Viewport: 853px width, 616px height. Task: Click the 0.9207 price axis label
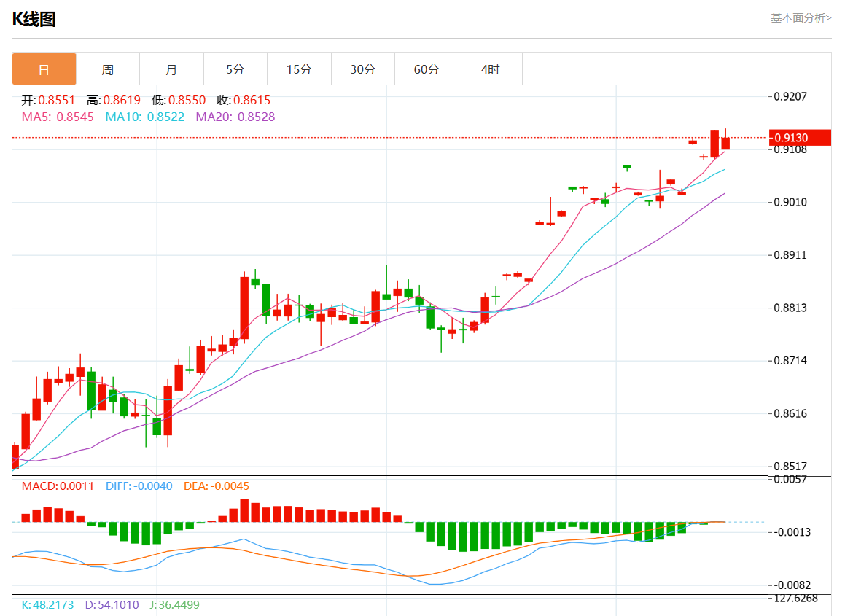(x=791, y=96)
